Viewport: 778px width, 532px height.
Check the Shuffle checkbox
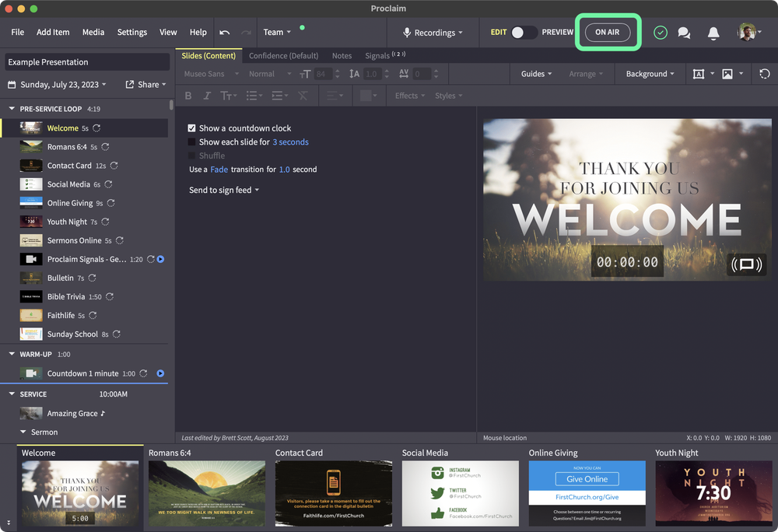(x=191, y=156)
